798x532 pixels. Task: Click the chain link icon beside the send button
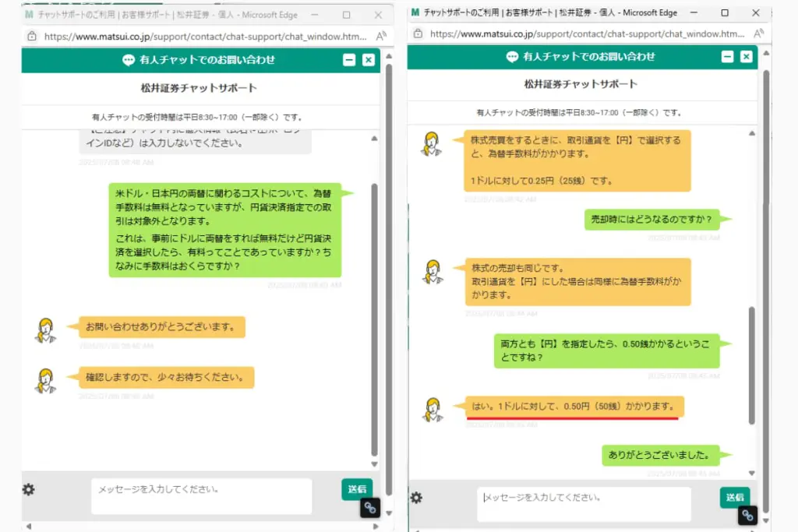(x=370, y=508)
